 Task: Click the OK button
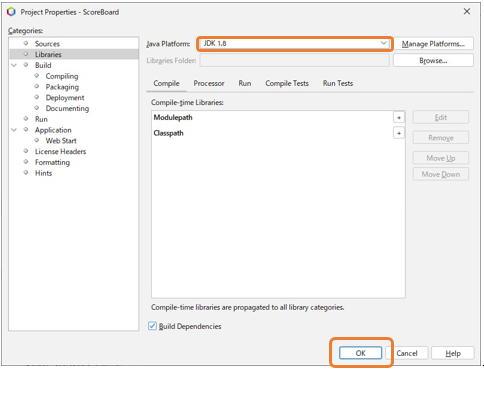(360, 353)
